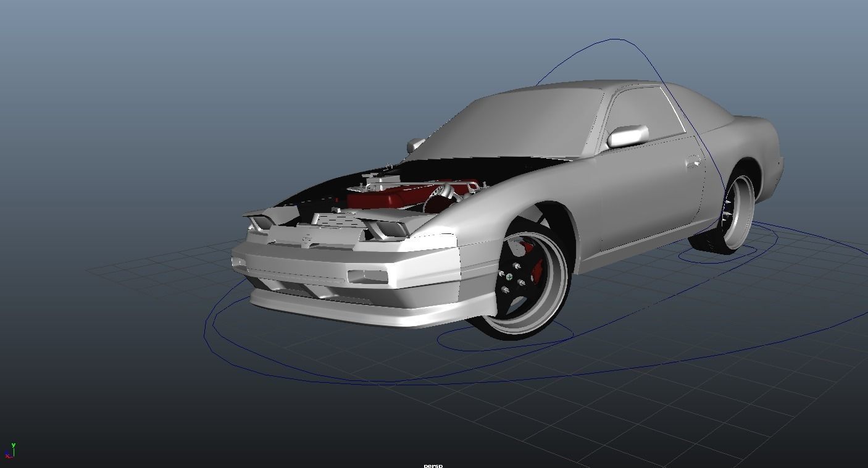Screen dimensions: 868x468
Task: Click the persp camera label
Action: (433, 465)
